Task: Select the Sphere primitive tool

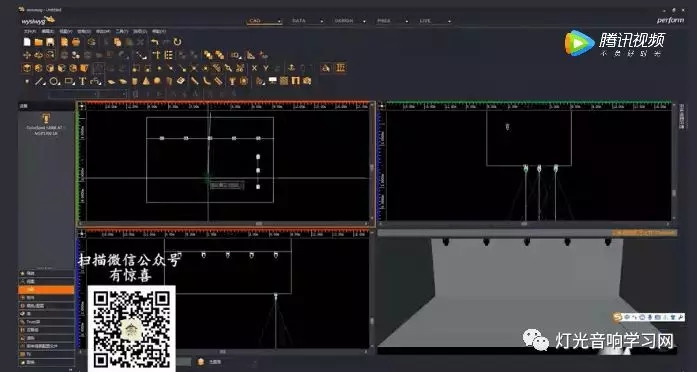Action: [x=157, y=81]
